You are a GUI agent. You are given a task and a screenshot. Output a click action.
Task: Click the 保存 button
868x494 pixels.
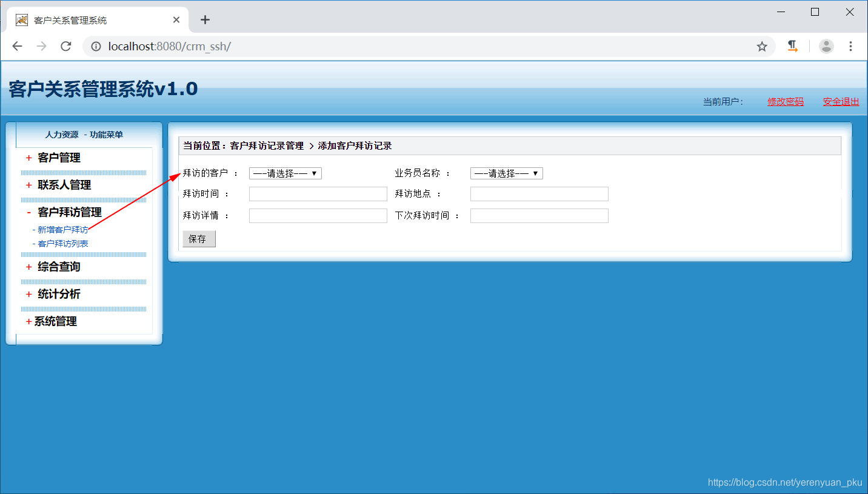point(199,239)
